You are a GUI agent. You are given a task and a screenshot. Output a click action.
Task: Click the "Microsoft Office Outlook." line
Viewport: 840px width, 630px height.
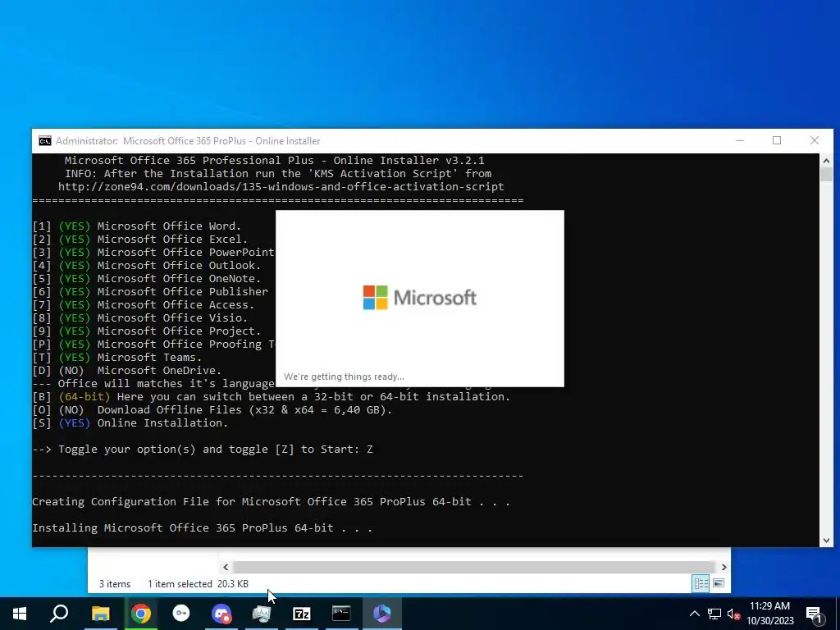pyautogui.click(x=179, y=265)
